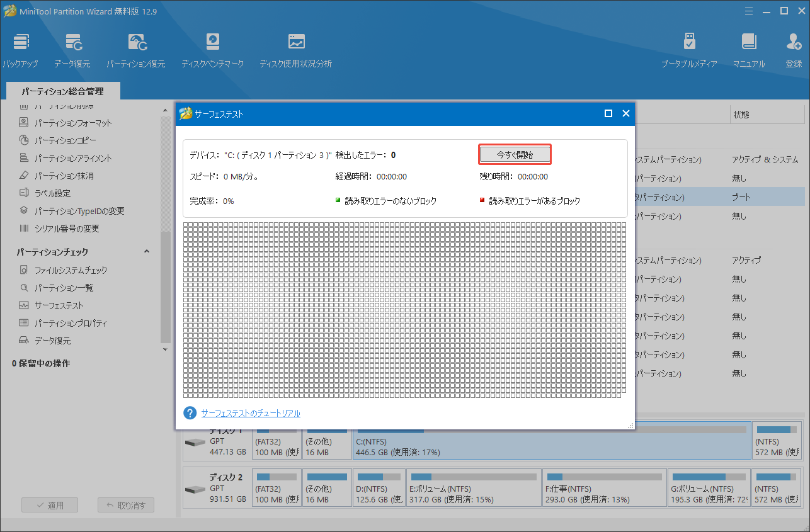Click the 登録 register icon

(x=794, y=50)
